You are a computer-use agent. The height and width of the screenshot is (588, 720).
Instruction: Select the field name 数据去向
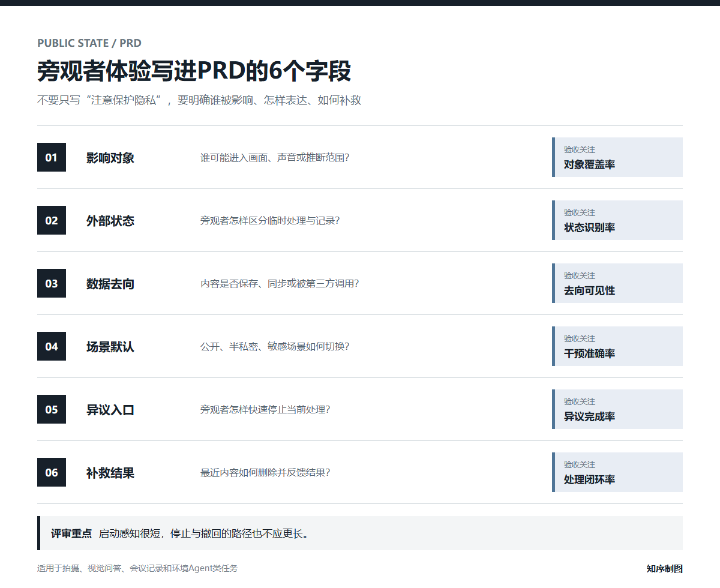110,284
